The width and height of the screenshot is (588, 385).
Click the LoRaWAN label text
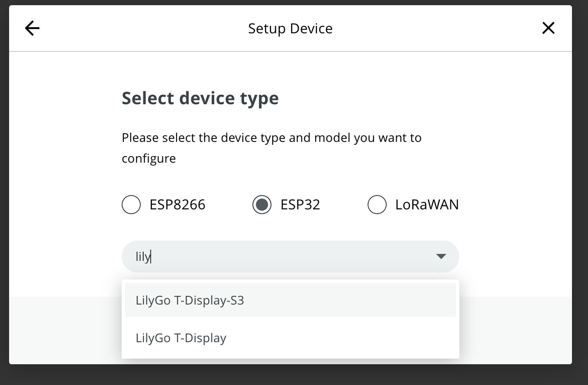427,205
